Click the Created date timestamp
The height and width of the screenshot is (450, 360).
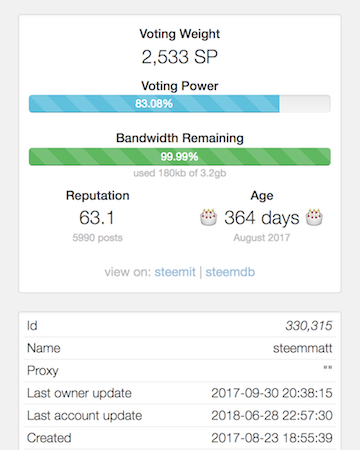(272, 438)
